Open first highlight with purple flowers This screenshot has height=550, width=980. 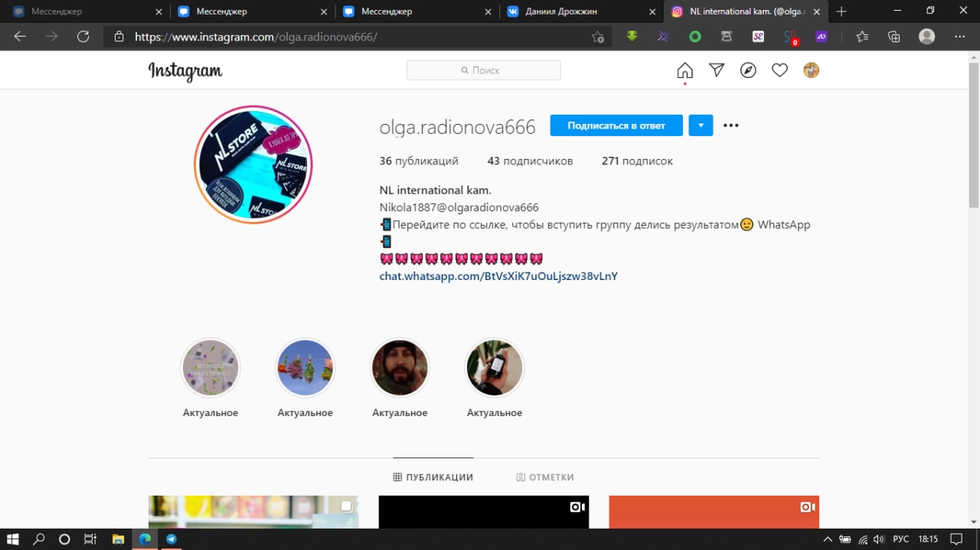pos(211,369)
